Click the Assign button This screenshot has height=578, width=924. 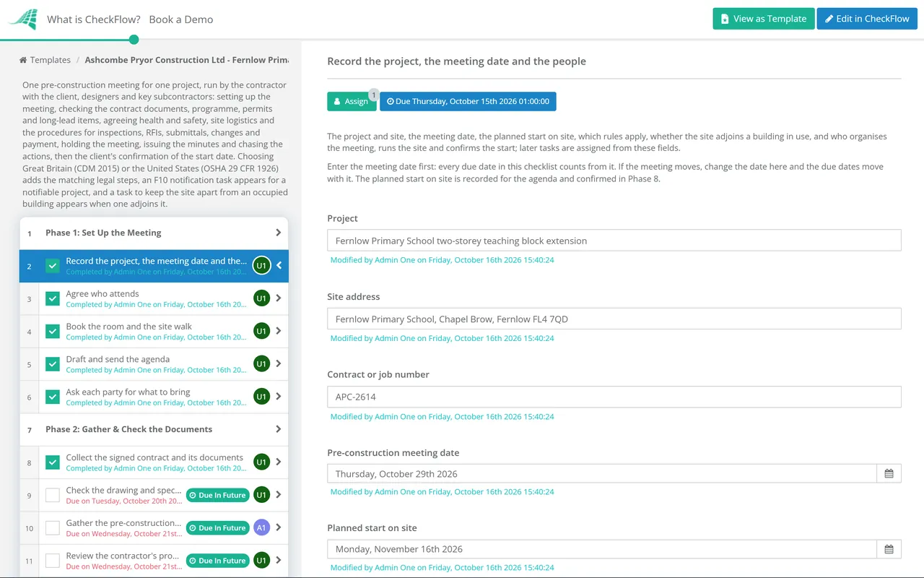point(352,102)
